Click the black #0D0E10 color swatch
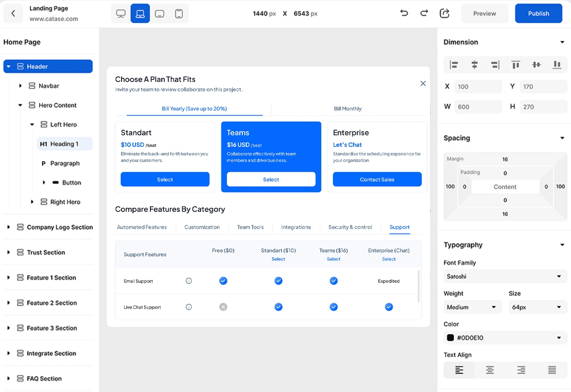This screenshot has height=392, width=571. point(450,338)
